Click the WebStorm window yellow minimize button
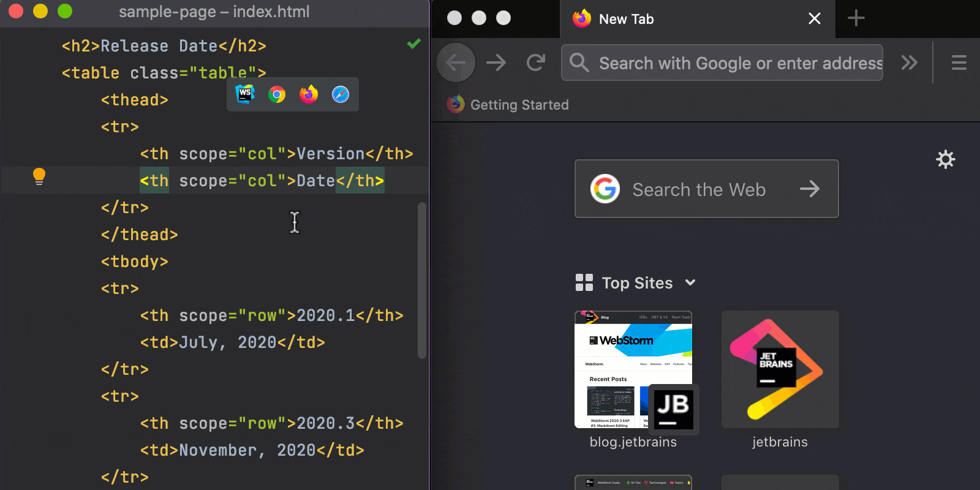 40,11
